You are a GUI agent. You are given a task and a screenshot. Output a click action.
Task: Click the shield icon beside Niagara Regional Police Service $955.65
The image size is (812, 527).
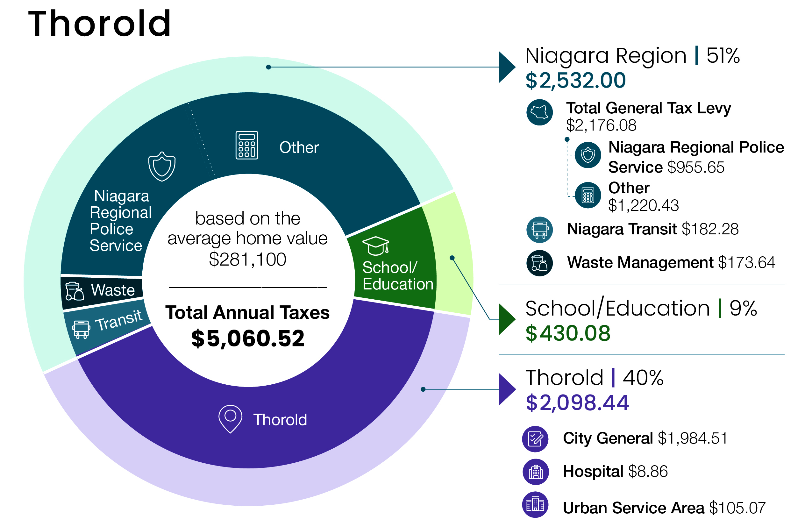(588, 155)
